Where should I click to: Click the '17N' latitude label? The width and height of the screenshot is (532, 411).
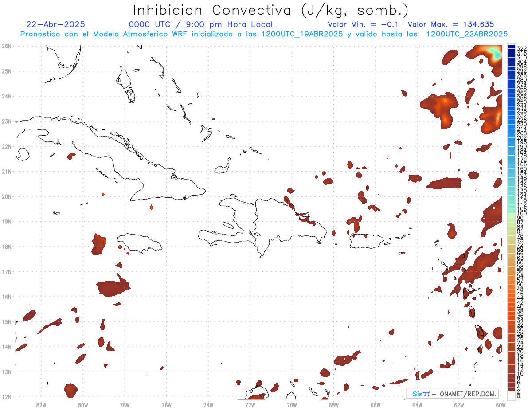coord(7,271)
